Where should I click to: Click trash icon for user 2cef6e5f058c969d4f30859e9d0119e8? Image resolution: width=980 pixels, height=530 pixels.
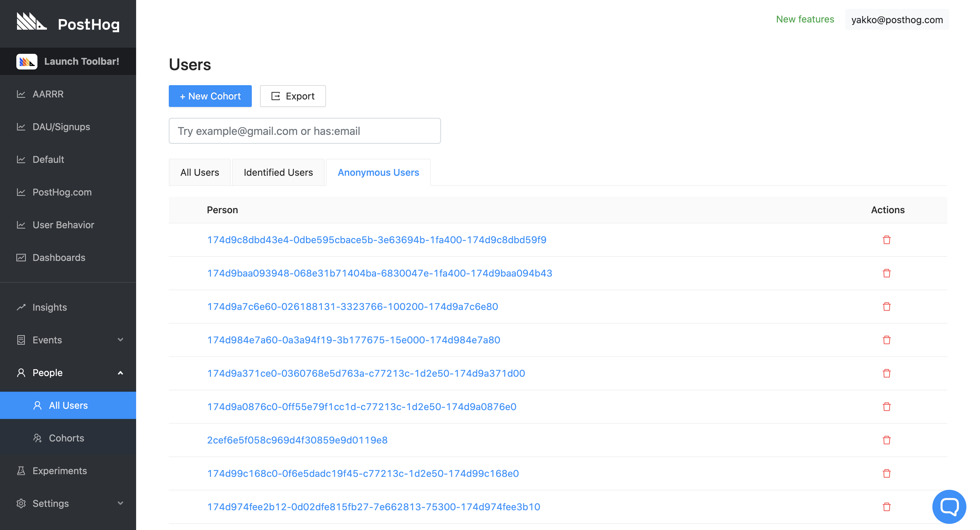[x=886, y=440]
